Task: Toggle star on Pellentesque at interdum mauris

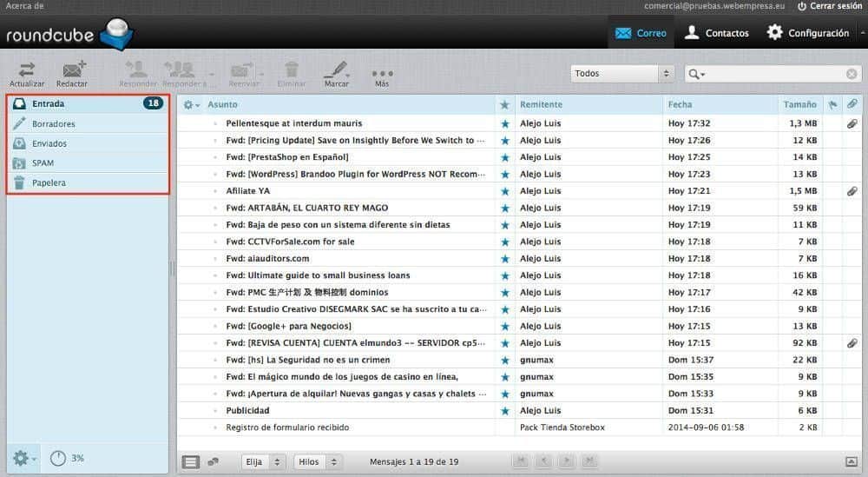Action: tap(505, 123)
